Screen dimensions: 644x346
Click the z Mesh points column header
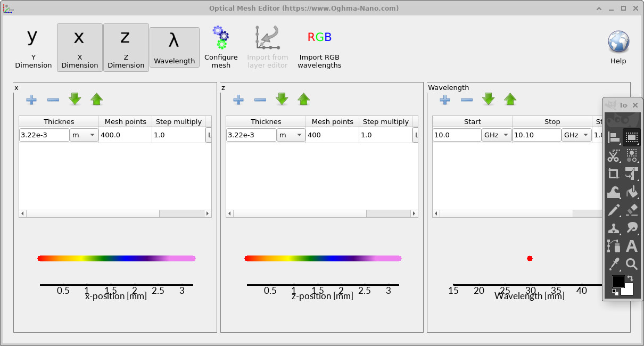[333, 121]
